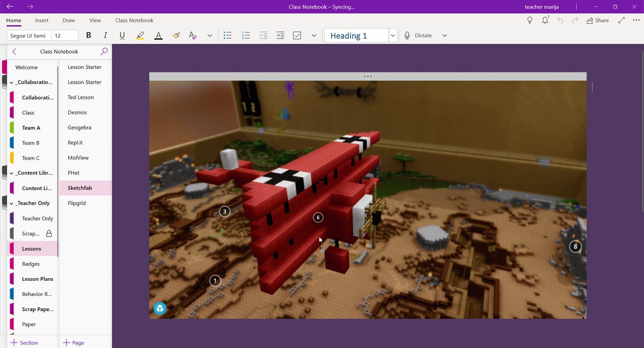The width and height of the screenshot is (644, 348).
Task: Collapse the _Collaboration section group
Action: pos(12,82)
